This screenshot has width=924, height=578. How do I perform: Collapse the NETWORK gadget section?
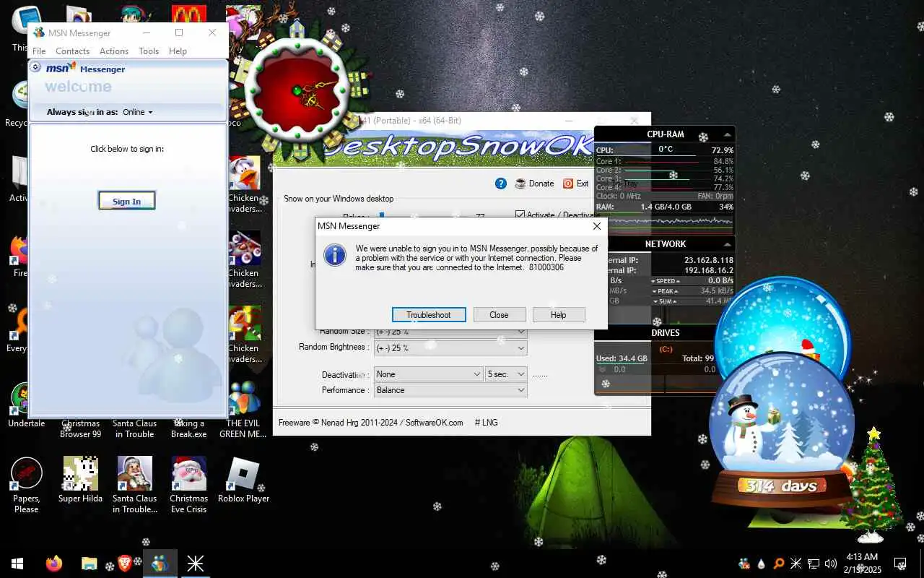point(727,244)
